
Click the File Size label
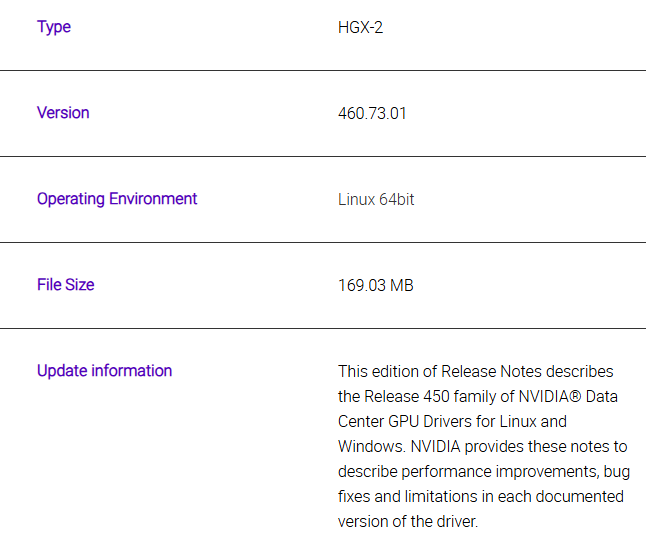tap(65, 285)
